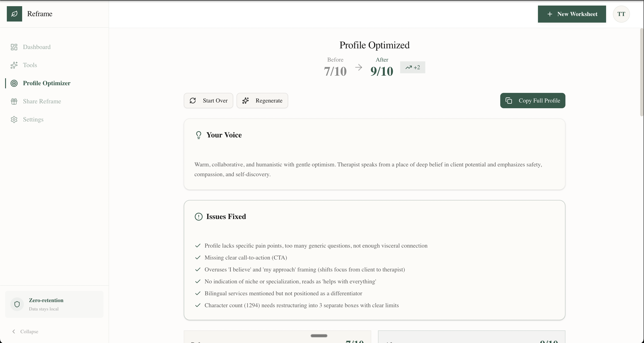Create a New Worksheet

pos(572,14)
